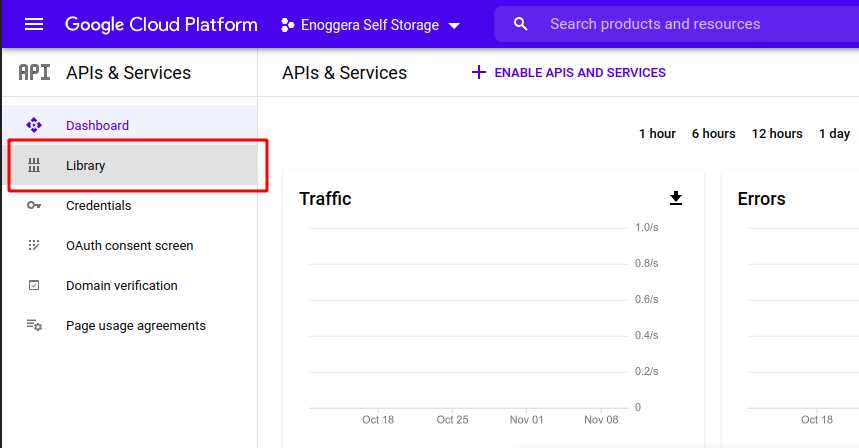The width and height of the screenshot is (859, 448).
Task: Click the Credentials key icon
Action: pyautogui.click(x=34, y=205)
